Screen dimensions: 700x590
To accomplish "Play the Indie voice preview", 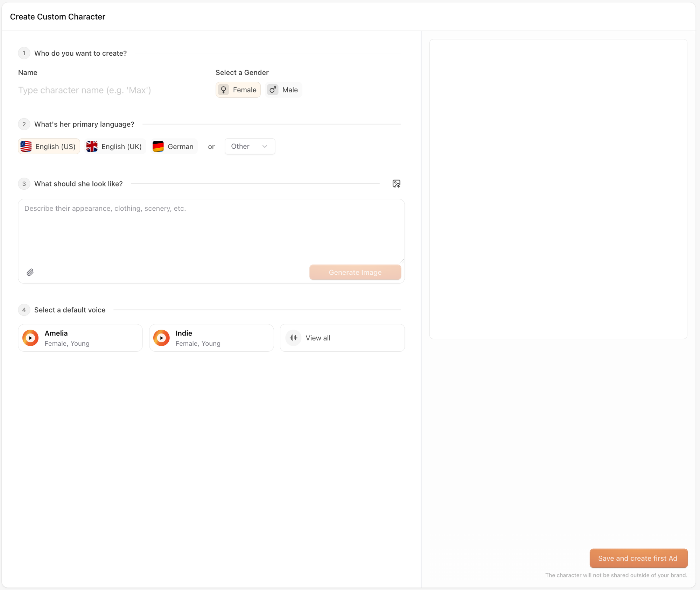I will [x=161, y=338].
